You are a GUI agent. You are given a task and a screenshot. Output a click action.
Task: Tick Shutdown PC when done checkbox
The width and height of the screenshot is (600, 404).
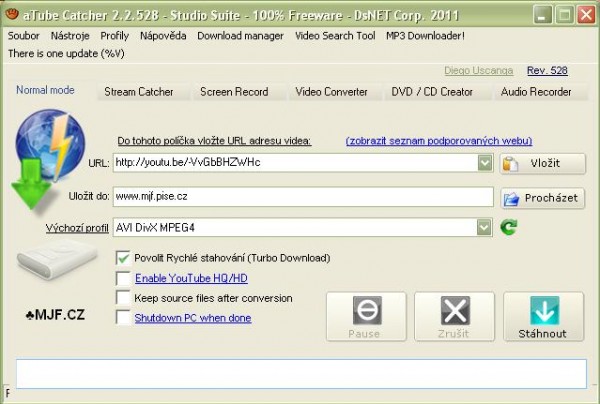pyautogui.click(x=123, y=318)
